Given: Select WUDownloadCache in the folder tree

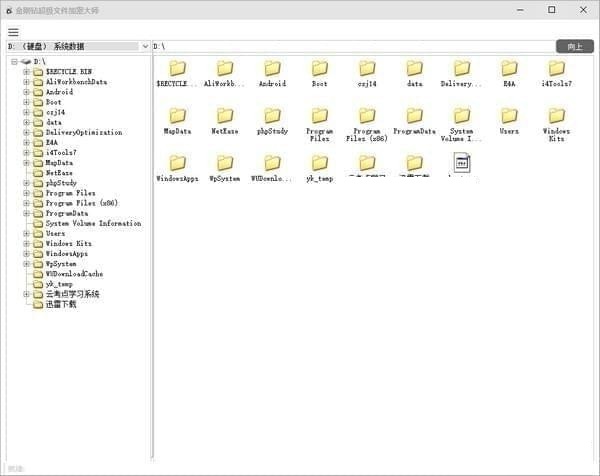Looking at the screenshot, I should point(74,274).
